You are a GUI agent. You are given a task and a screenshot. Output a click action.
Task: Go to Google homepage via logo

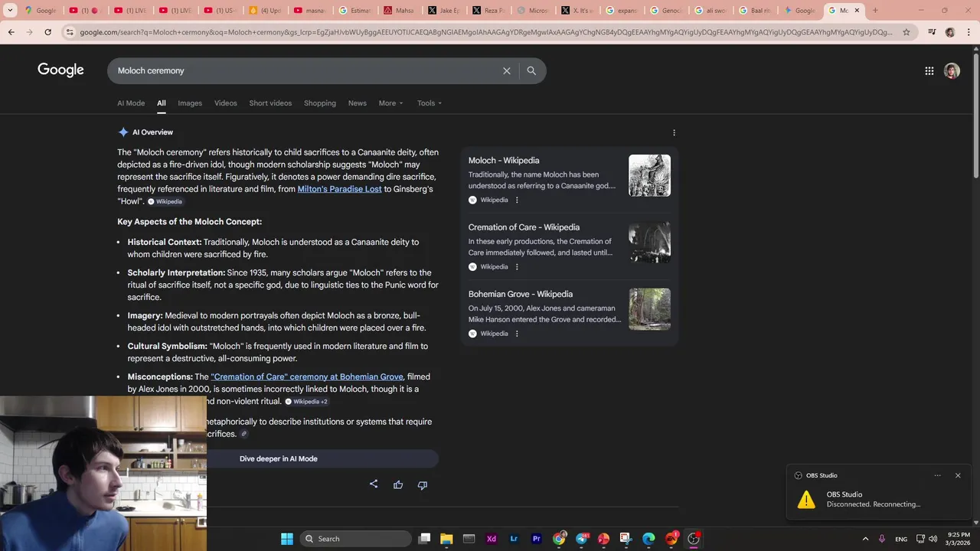60,70
